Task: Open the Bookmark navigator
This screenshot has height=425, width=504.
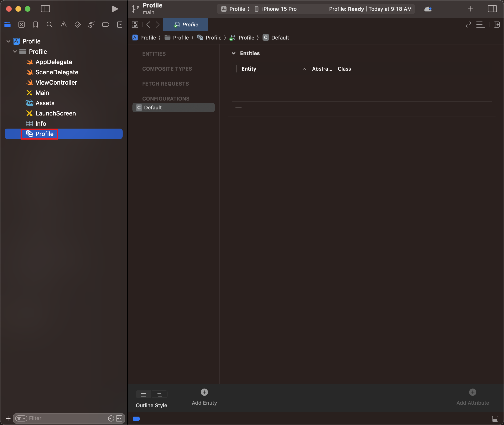Action: 36,25
